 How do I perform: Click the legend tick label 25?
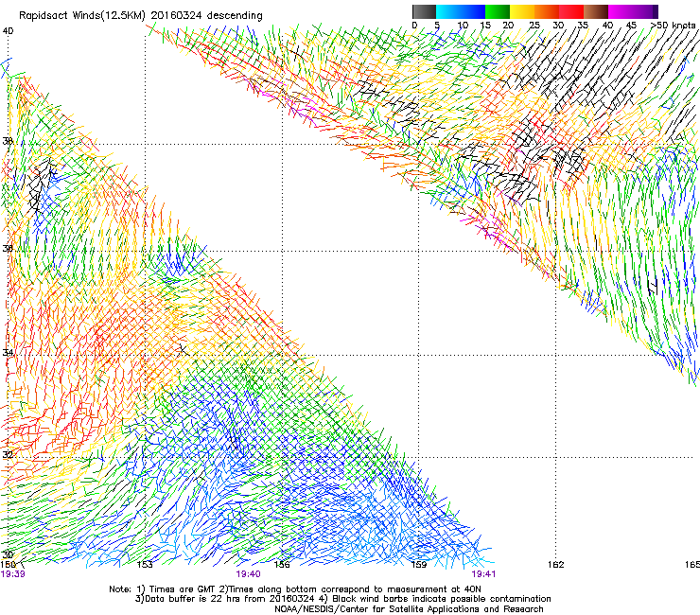coord(534,25)
